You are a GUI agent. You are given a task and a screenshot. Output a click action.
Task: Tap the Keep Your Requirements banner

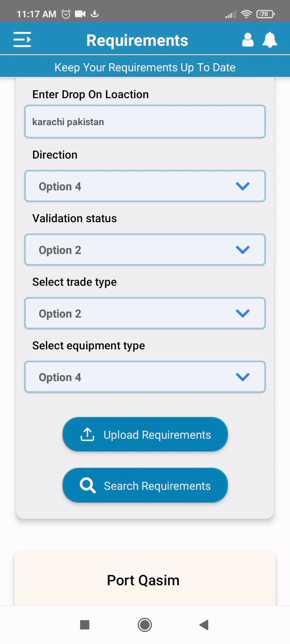point(145,67)
